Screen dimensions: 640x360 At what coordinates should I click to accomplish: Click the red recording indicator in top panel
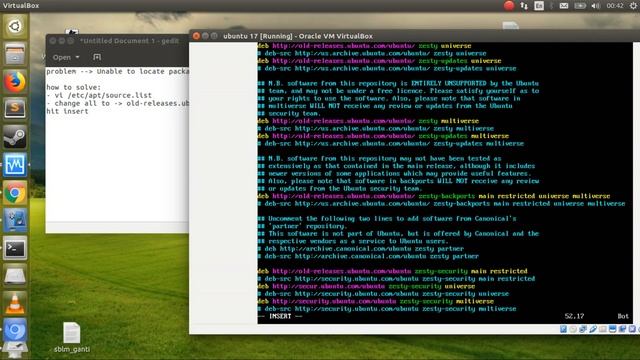(509, 6)
